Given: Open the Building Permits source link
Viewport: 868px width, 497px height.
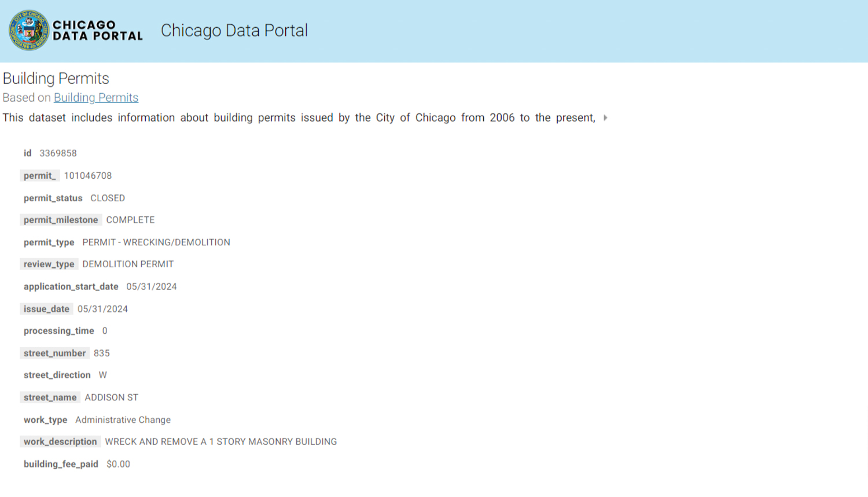Looking at the screenshot, I should click(96, 98).
